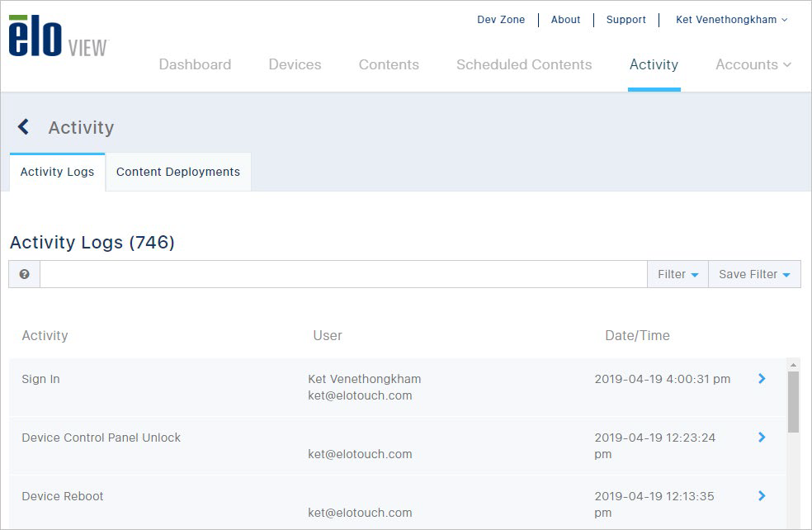Click the scrollbar up arrow
812x530 pixels.
click(x=793, y=365)
